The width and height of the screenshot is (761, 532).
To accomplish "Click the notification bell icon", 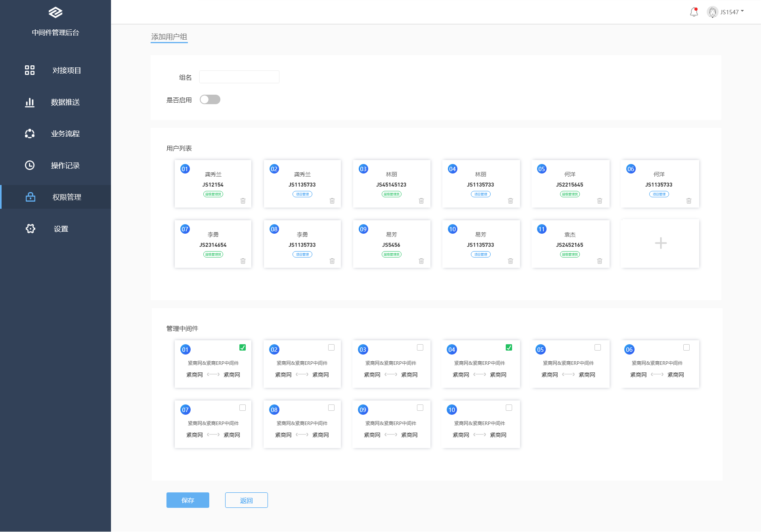I will point(694,12).
